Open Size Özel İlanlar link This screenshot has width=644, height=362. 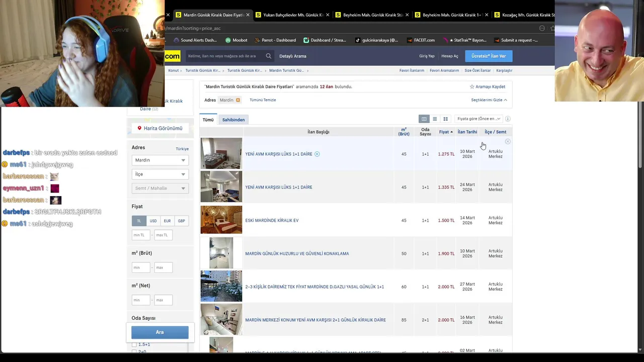click(477, 70)
